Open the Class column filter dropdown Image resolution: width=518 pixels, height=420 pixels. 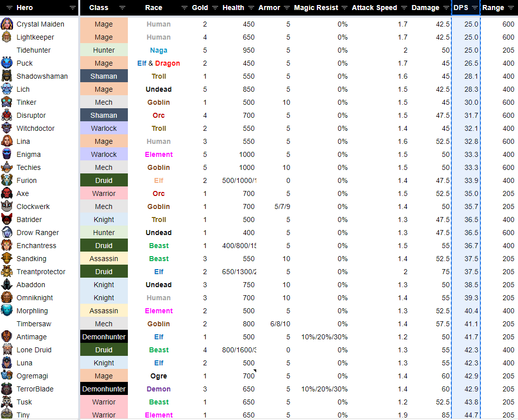122,8
